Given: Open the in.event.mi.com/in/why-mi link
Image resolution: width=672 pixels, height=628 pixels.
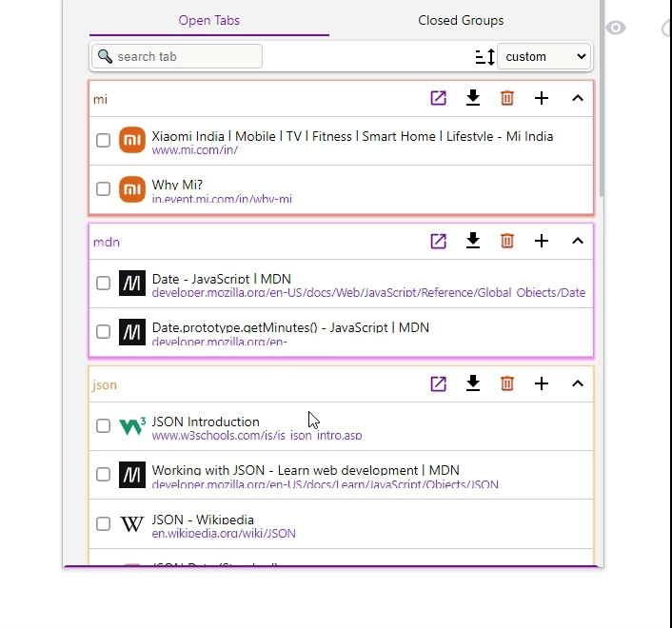Looking at the screenshot, I should click(222, 199).
